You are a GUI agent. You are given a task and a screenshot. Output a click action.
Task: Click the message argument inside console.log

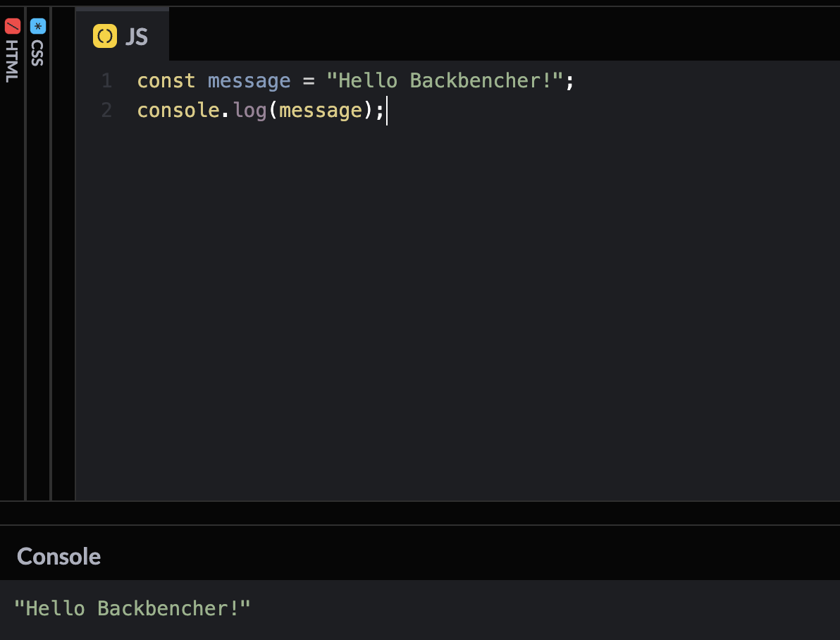[x=321, y=110]
